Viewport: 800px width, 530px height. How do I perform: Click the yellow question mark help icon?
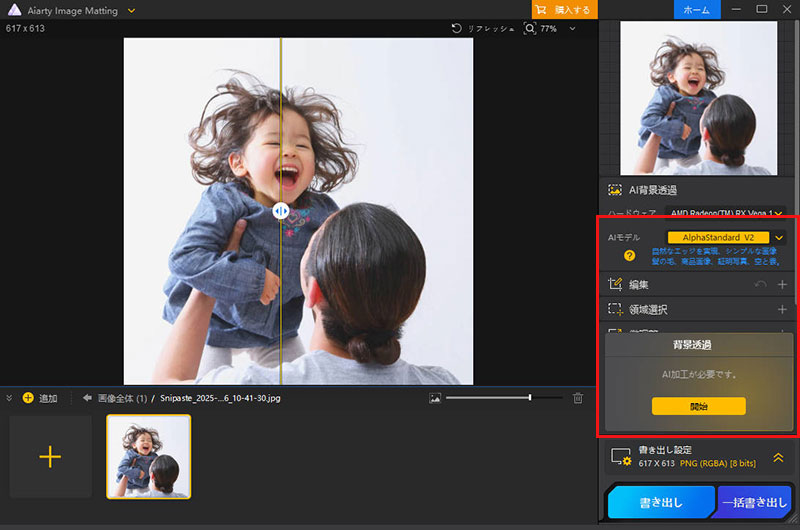630,256
